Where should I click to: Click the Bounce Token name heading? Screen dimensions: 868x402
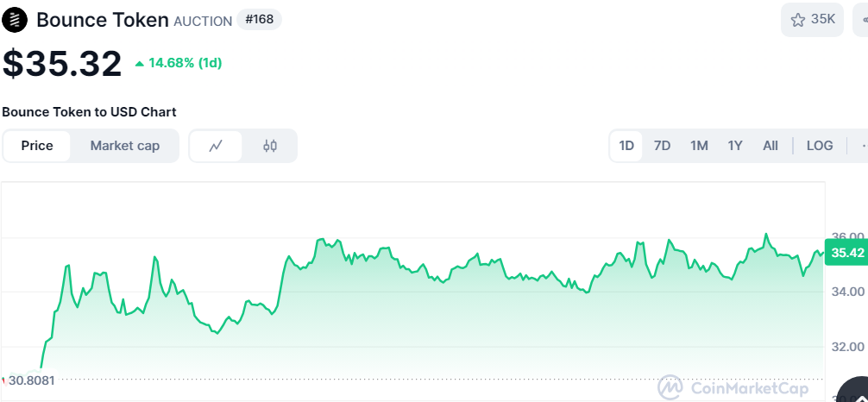(x=103, y=21)
